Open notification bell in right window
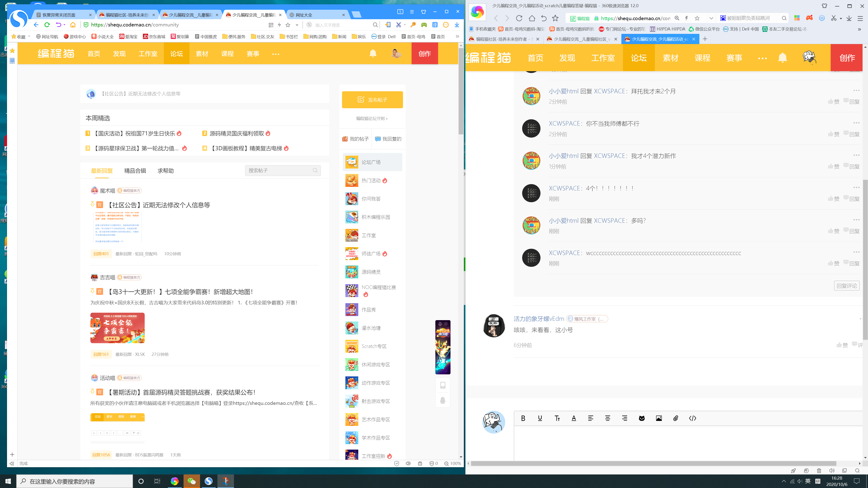This screenshot has width=868, height=488. pyautogui.click(x=782, y=58)
